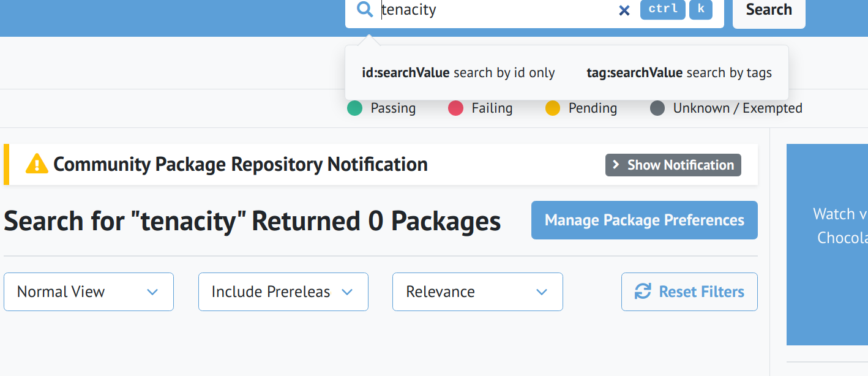Click the blue Watch video banner
This screenshot has height=376, width=868.
point(832,244)
